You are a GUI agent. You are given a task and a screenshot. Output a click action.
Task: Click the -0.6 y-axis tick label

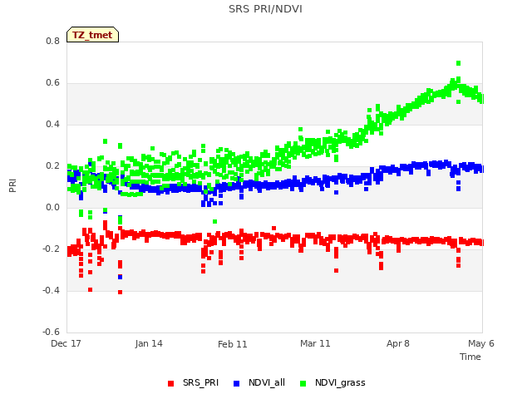point(51,332)
